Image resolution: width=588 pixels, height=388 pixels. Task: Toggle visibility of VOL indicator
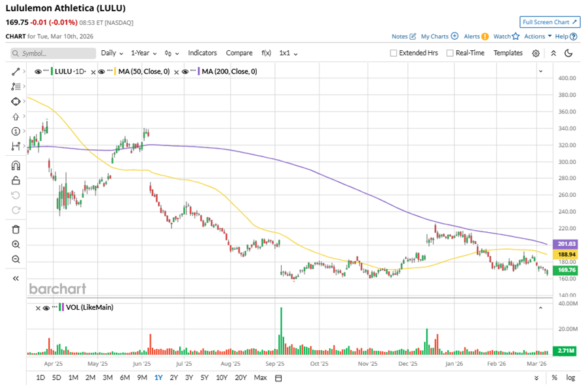coord(46,308)
